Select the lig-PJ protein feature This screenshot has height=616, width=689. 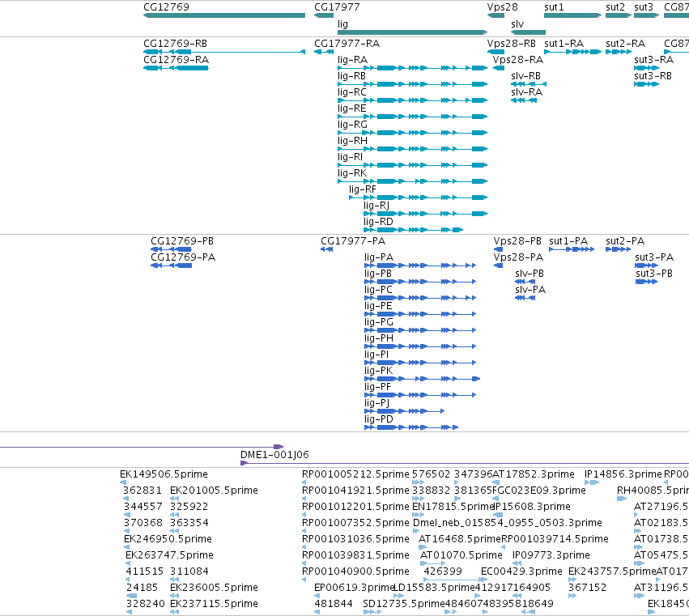click(404, 411)
